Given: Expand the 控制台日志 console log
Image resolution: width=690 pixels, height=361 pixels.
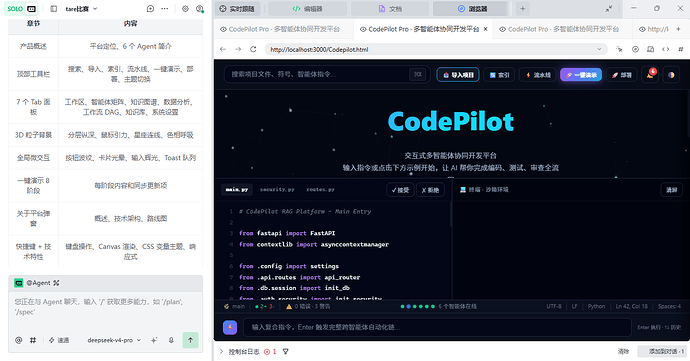Looking at the screenshot, I should pos(239,351).
